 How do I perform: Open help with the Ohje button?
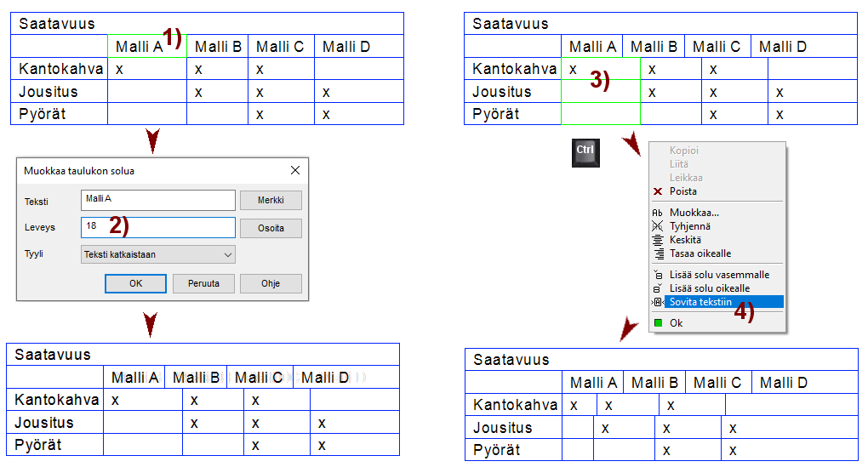pyautogui.click(x=271, y=283)
